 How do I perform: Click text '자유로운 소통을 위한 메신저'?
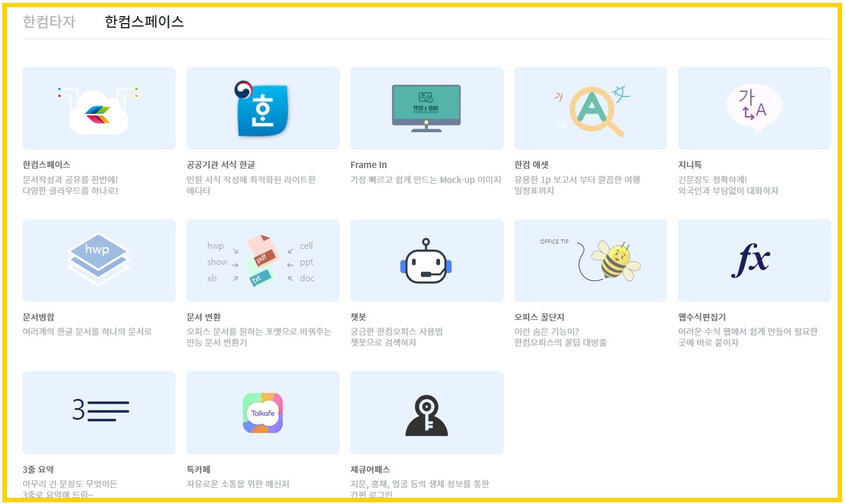click(x=238, y=484)
